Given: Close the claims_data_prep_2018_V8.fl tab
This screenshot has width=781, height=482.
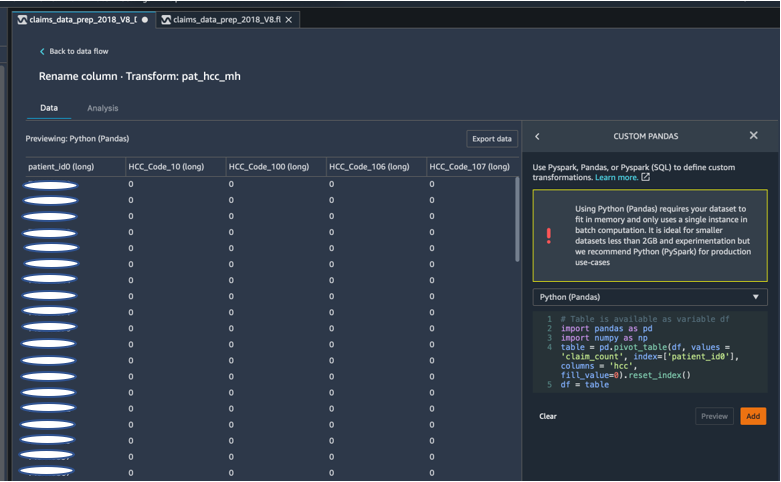Looking at the screenshot, I should click(288, 20).
